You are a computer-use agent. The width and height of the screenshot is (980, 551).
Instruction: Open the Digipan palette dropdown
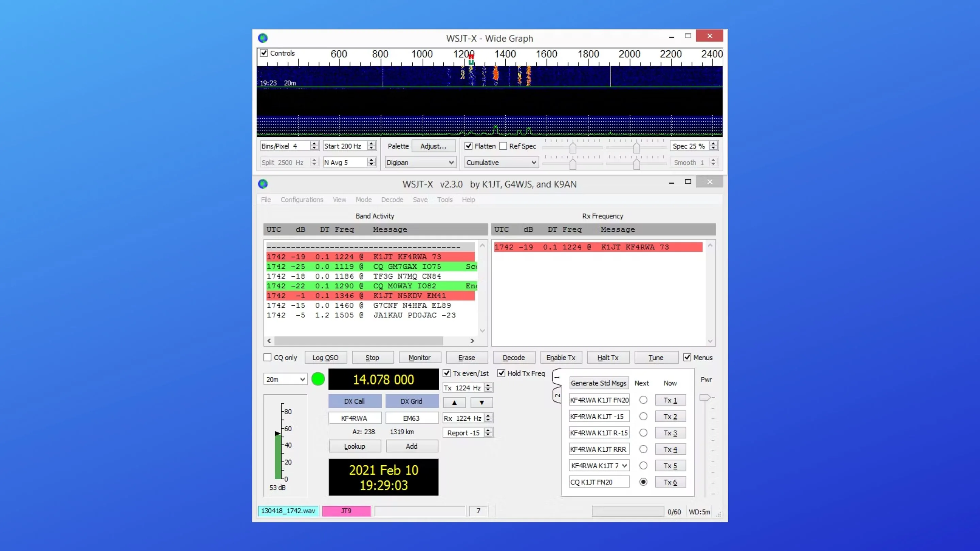[x=420, y=163]
